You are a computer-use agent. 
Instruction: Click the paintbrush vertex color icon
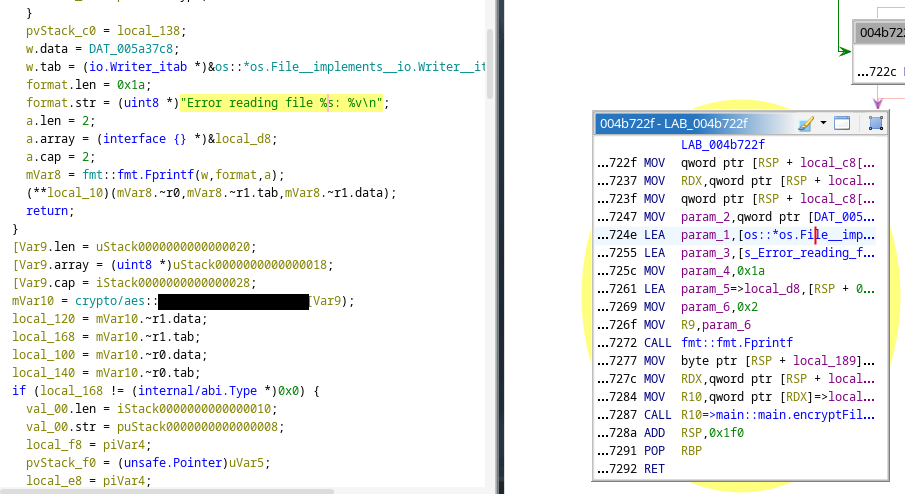pos(806,123)
